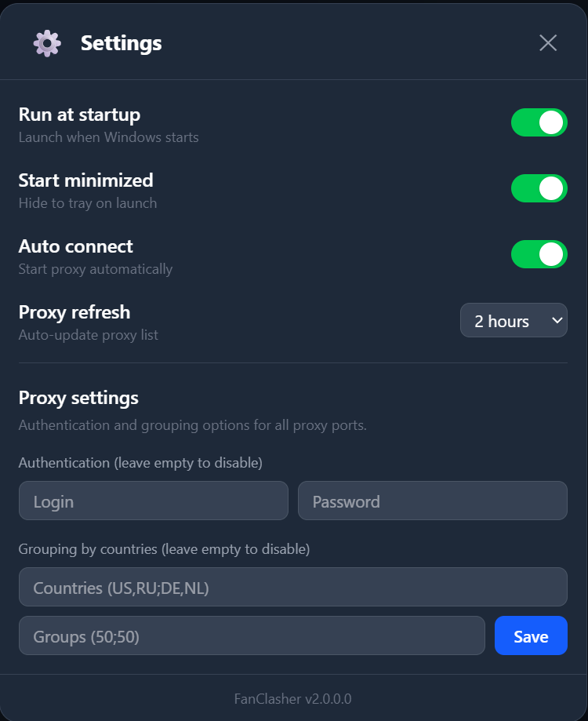Viewport: 588px width, 721px height.
Task: Focus the Password field
Action: coord(432,501)
